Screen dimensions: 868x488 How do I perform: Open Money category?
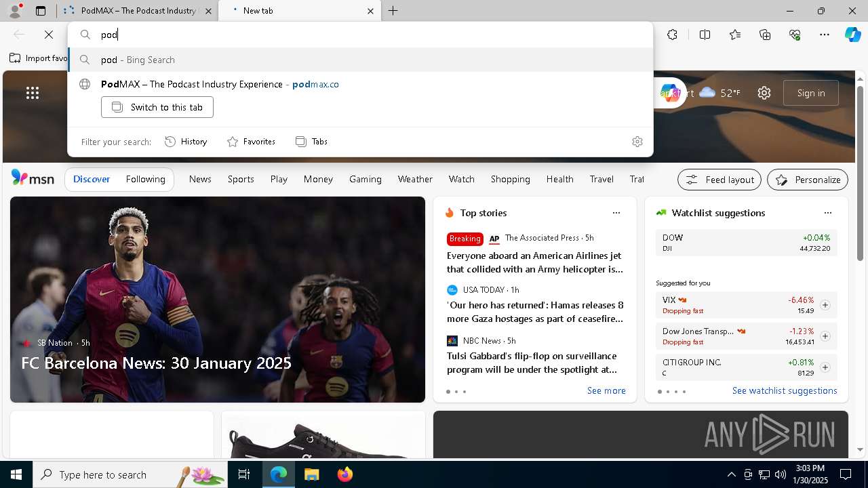[318, 179]
